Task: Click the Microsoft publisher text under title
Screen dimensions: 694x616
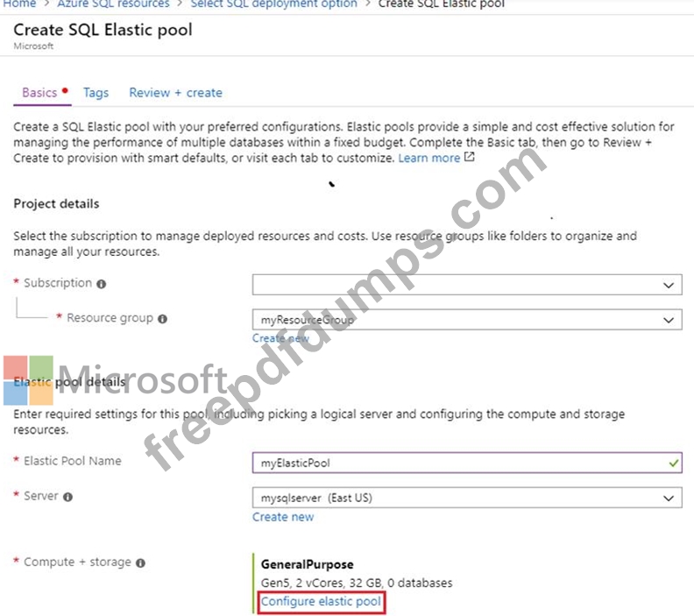Action: (33, 46)
